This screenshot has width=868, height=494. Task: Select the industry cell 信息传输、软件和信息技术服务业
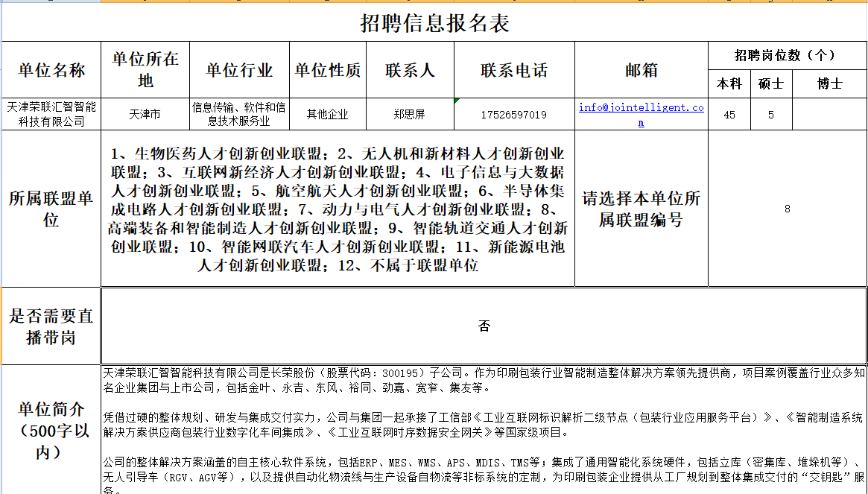click(239, 115)
